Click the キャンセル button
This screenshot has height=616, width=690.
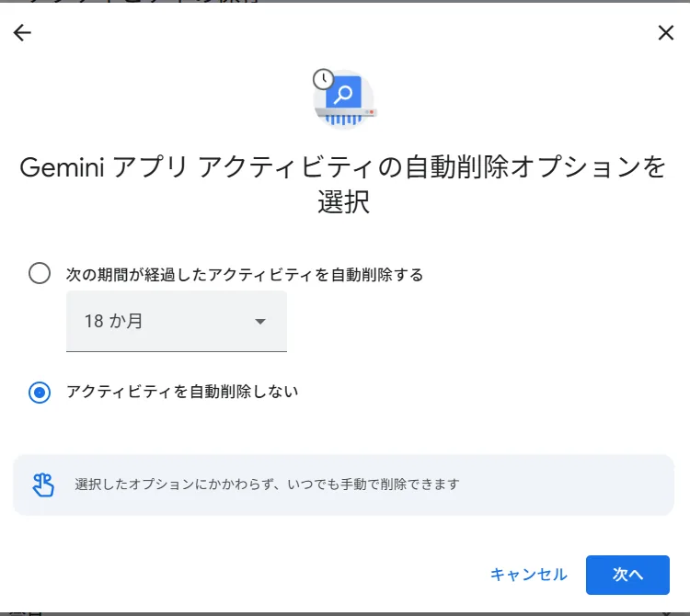coord(528,575)
